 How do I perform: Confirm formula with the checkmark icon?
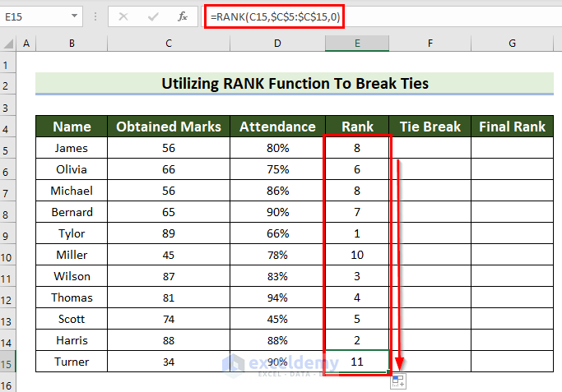[153, 16]
